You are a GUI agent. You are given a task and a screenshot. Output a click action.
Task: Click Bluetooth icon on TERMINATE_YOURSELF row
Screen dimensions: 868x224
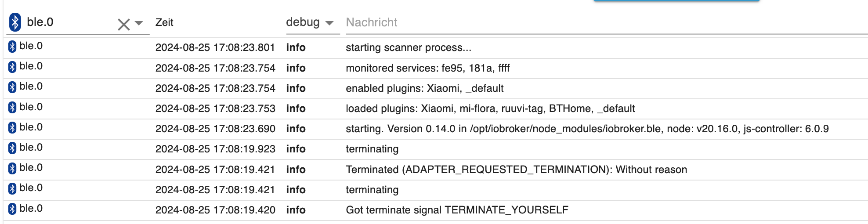12,209
